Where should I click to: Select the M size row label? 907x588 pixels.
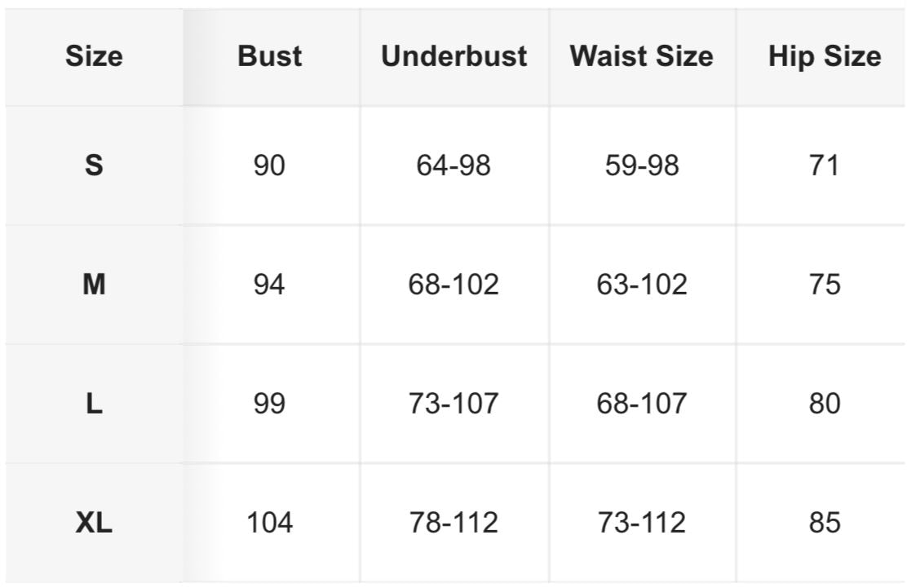pos(94,285)
